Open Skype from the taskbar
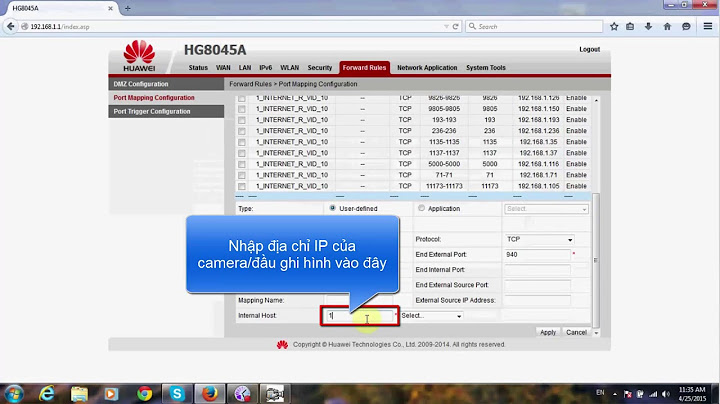 click(177, 394)
